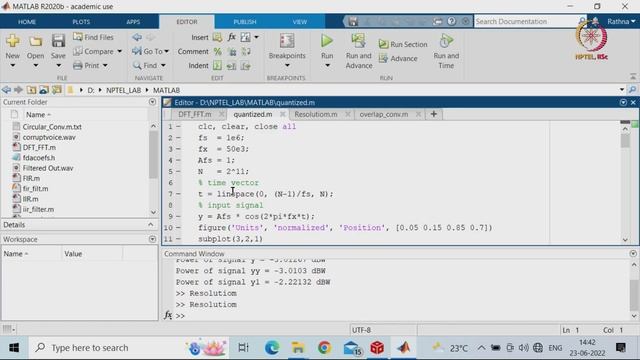Click the fx insert function icon
The width and height of the screenshot is (640, 360).
[x=231, y=37]
